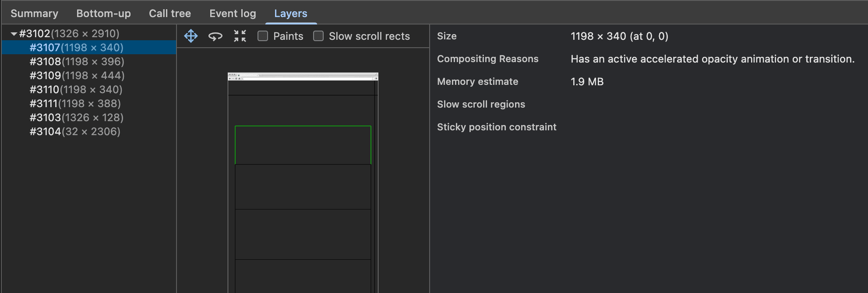Enable the Paints checkbox
The image size is (868, 293).
(x=262, y=36)
